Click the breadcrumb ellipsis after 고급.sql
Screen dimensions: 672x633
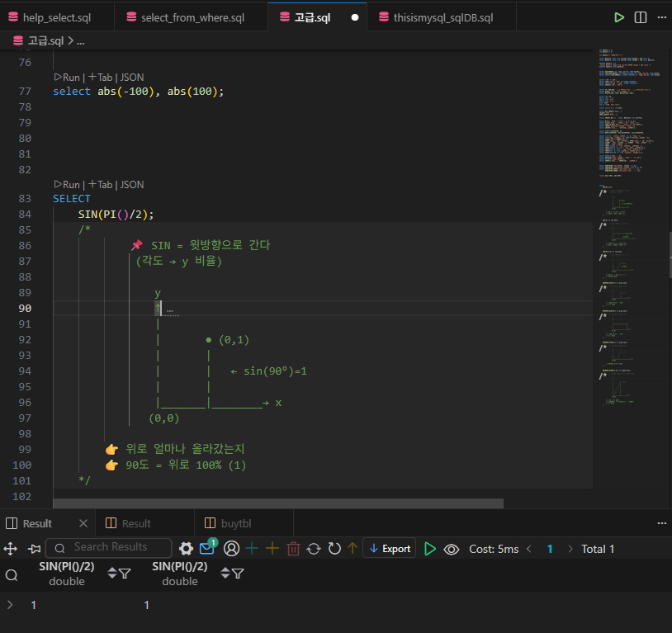click(81, 41)
